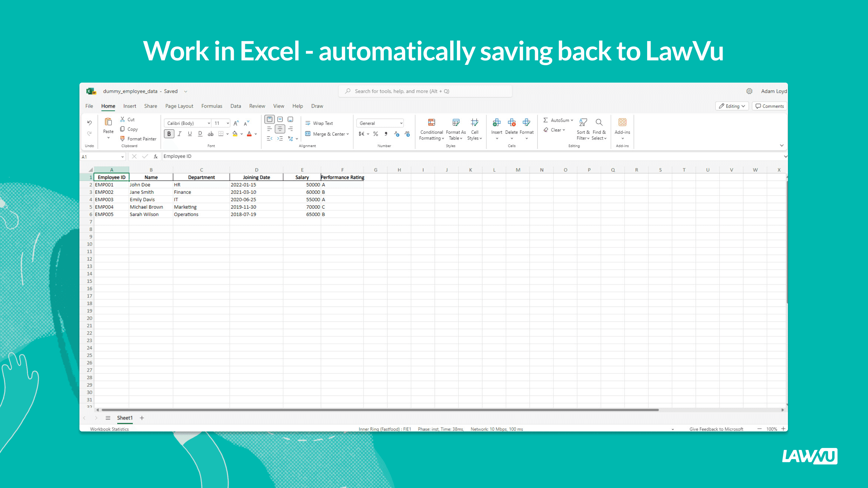Open the Cell Styles dropdown
The height and width of the screenshot is (488, 868).
tap(474, 130)
